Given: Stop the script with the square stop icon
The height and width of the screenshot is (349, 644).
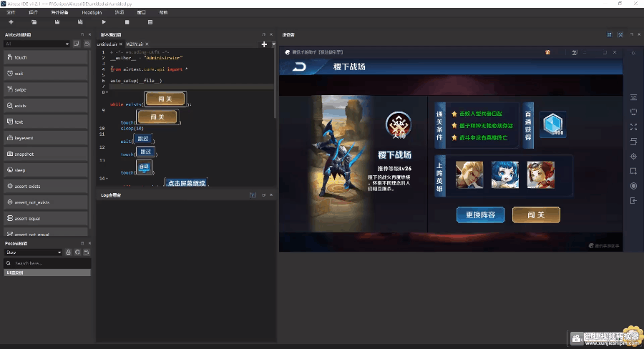Looking at the screenshot, I should 127,22.
